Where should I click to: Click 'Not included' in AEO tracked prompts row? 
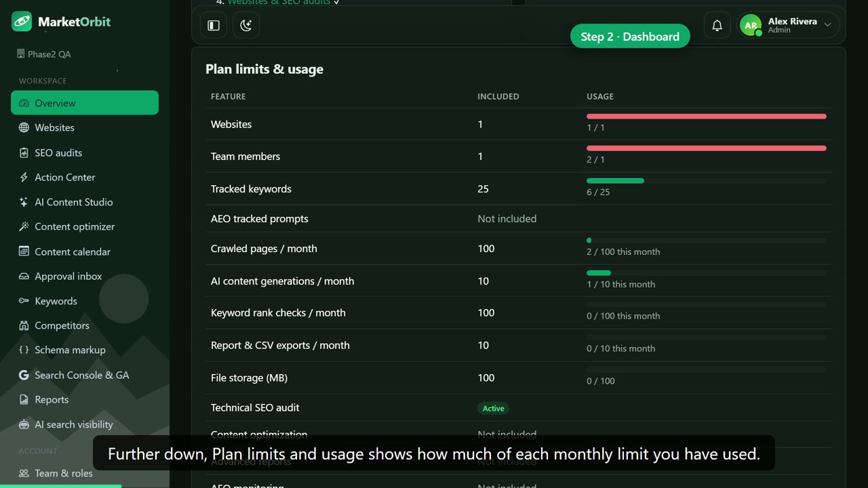point(507,219)
